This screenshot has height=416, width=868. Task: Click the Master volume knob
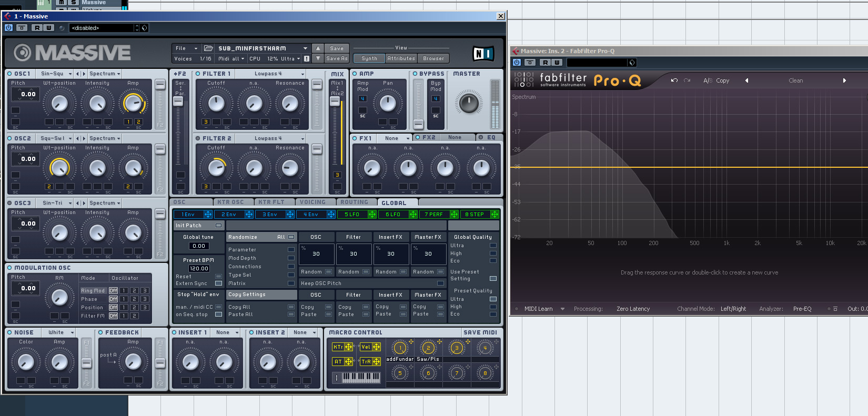(469, 102)
